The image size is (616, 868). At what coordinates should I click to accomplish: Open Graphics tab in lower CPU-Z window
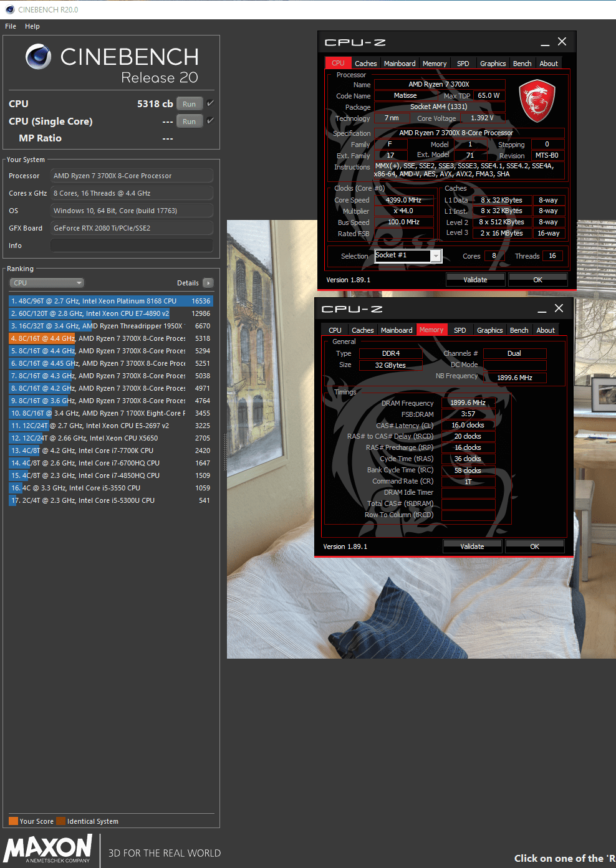point(490,330)
